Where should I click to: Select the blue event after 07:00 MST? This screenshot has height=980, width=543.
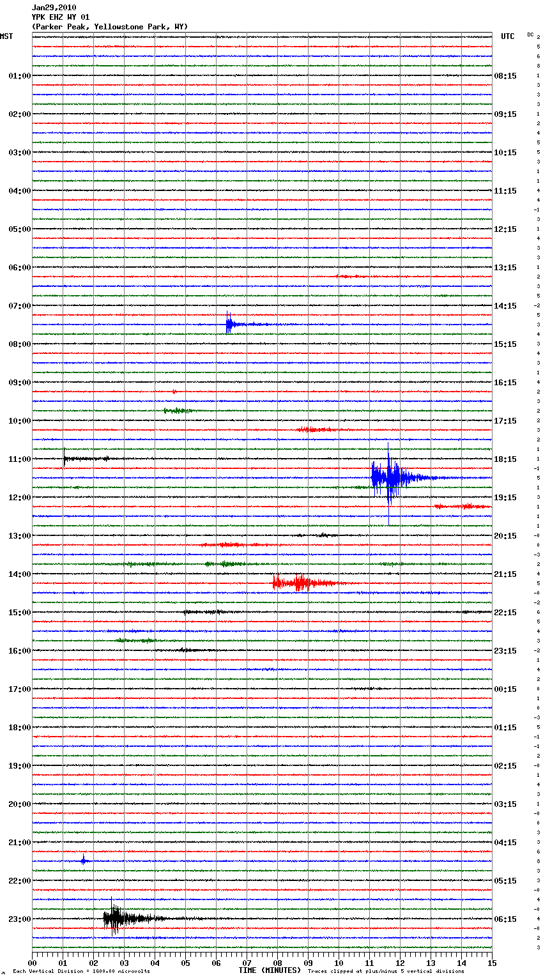point(231,325)
